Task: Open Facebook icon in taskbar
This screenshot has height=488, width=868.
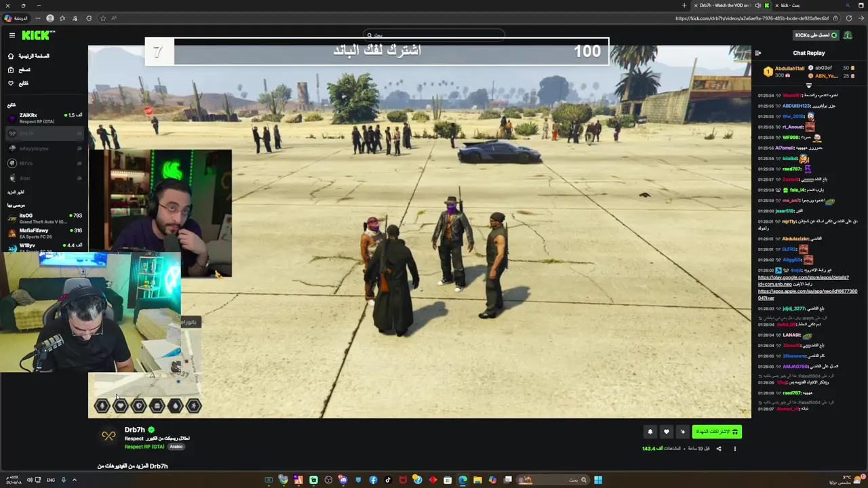Action: click(x=373, y=480)
